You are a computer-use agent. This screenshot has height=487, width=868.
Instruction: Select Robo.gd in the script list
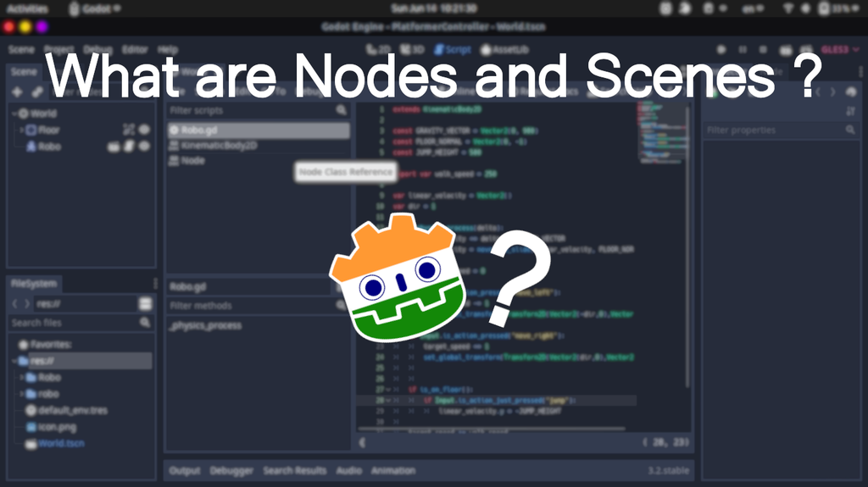coord(259,130)
